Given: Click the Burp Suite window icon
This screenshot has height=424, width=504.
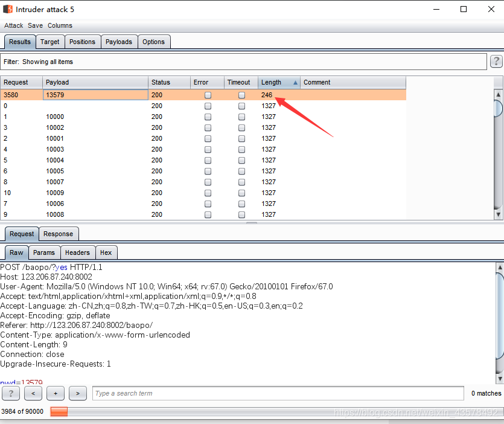Looking at the screenshot, I should tap(8, 9).
